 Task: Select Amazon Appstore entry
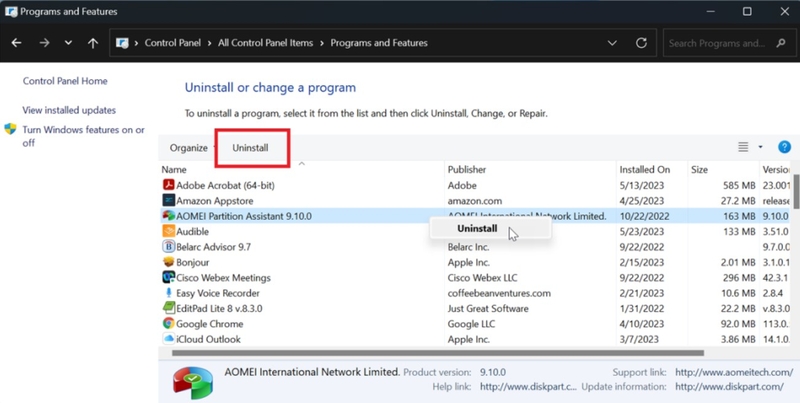(215, 200)
